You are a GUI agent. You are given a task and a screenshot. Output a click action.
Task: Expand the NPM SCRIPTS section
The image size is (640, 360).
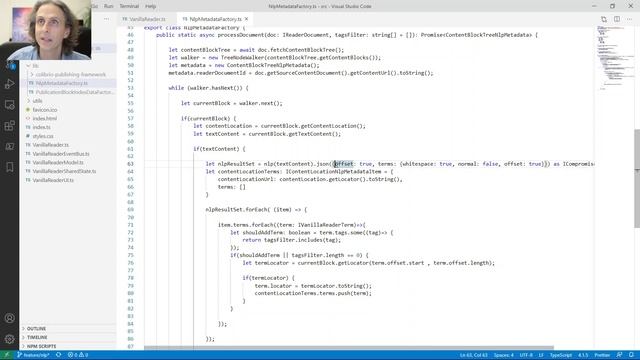[x=41, y=346]
